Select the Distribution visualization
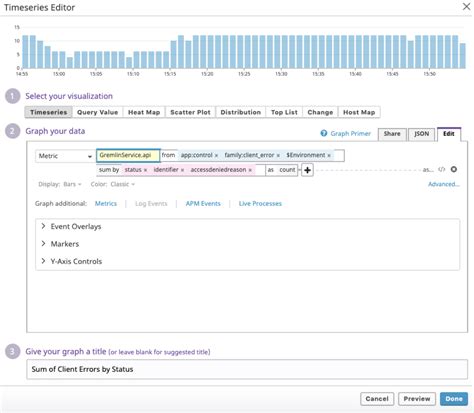This screenshot has width=474, height=413. (241, 112)
